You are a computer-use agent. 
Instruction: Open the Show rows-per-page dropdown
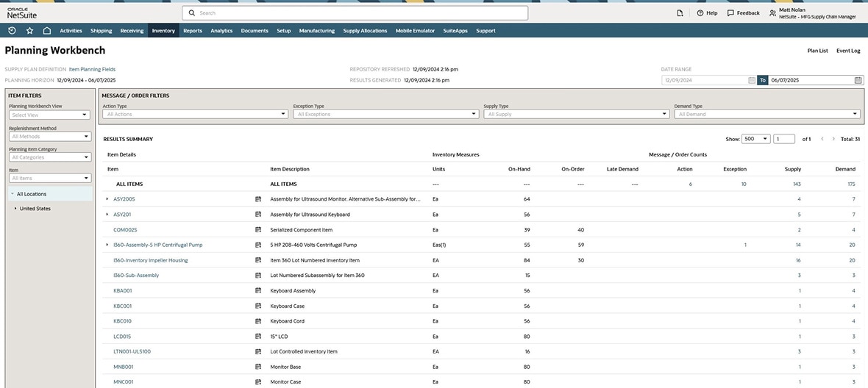coord(755,139)
